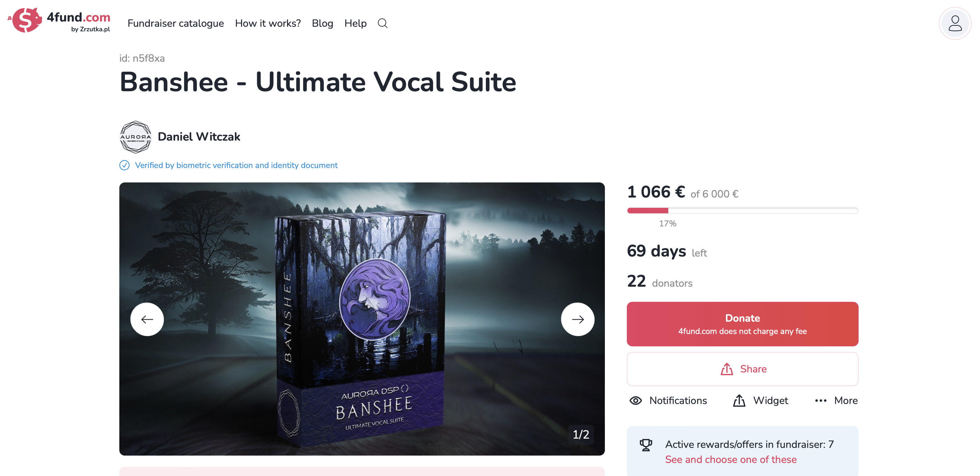
Task: Open See and choose one of these link
Action: pyautogui.click(x=730, y=459)
